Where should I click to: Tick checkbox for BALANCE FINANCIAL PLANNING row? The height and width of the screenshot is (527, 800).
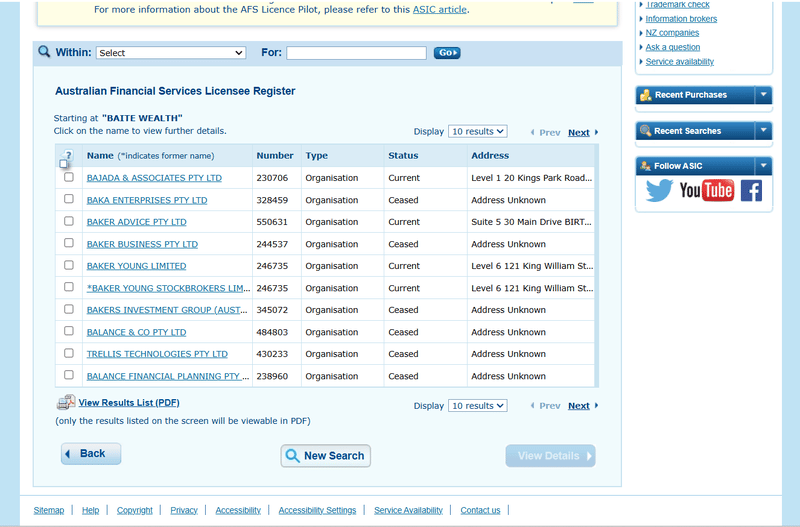[x=69, y=375]
